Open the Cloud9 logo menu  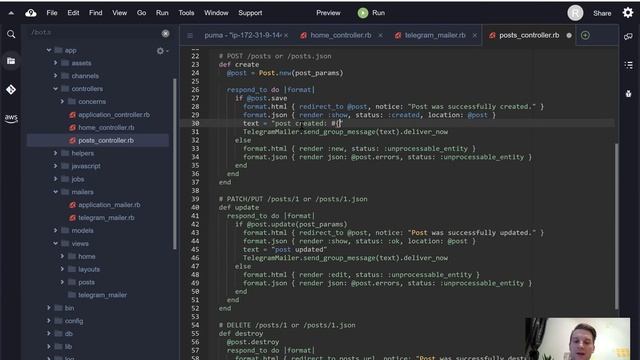[x=31, y=13]
